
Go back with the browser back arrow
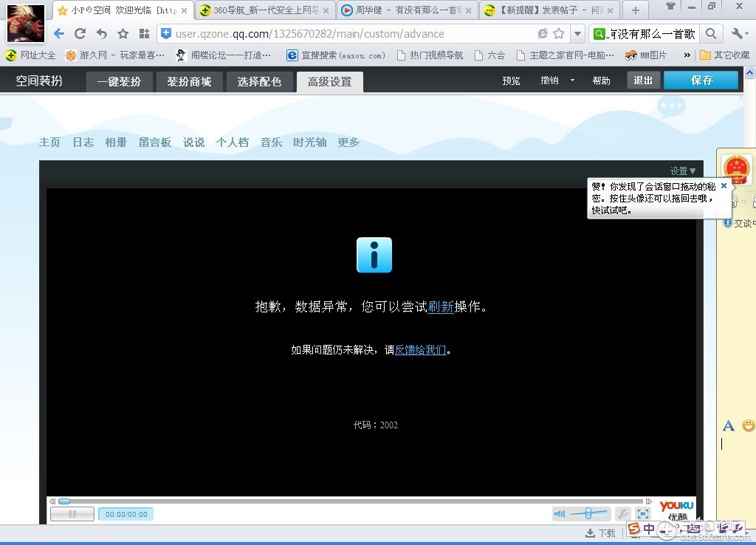(x=59, y=34)
